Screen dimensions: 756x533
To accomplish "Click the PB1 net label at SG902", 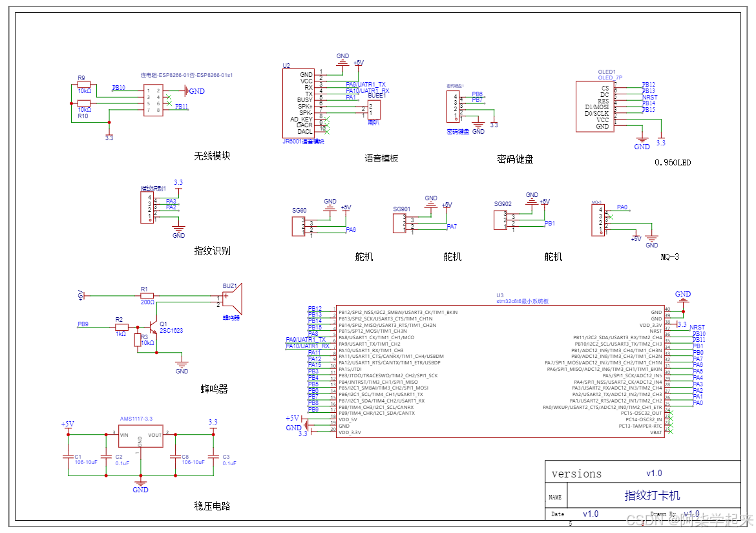I will pyautogui.click(x=550, y=224).
